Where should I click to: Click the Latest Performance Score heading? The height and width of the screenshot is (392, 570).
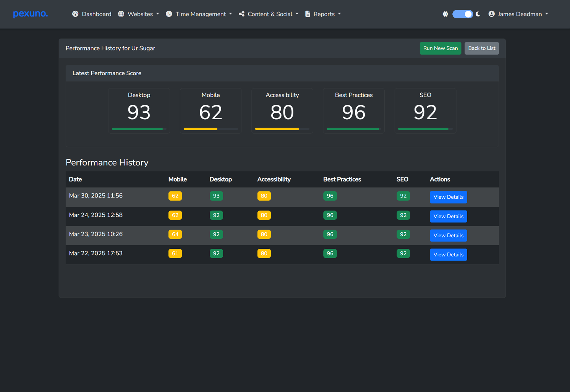[107, 73]
